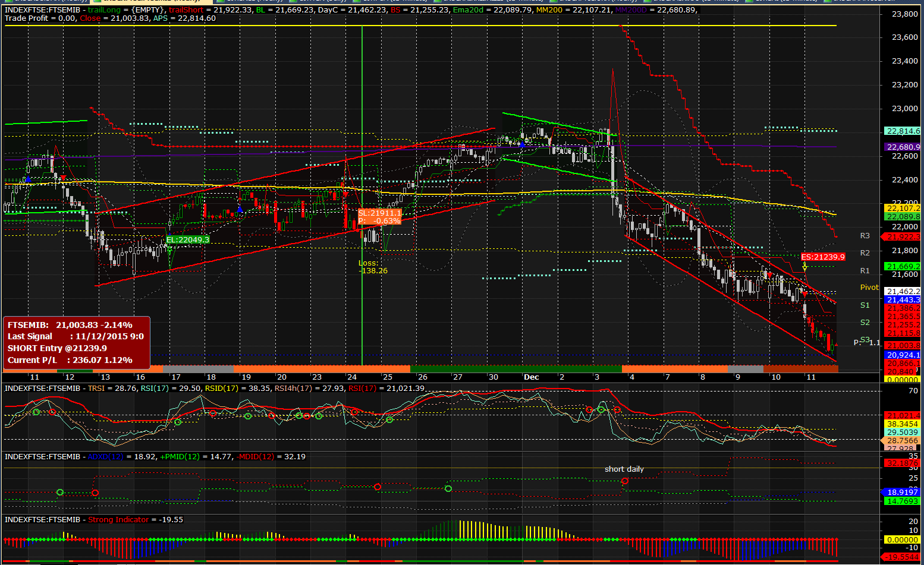Click the green 22,089.8 price label
924x565 pixels.
903,216
